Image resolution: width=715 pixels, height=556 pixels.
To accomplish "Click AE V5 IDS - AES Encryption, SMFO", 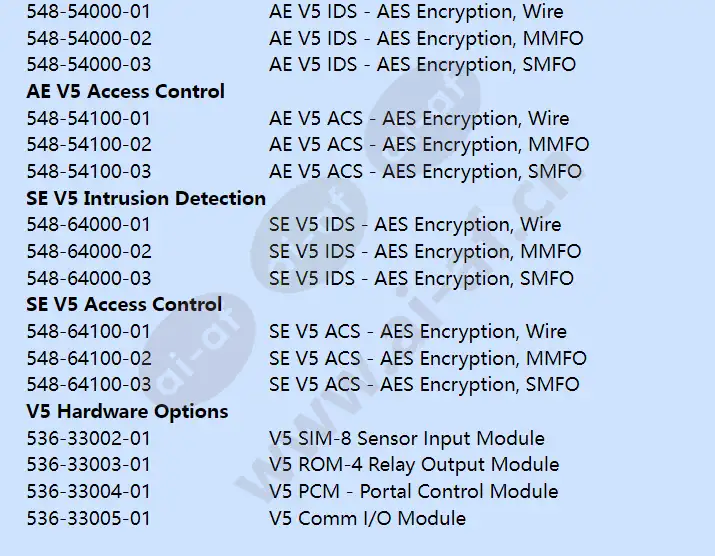I will point(422,65).
